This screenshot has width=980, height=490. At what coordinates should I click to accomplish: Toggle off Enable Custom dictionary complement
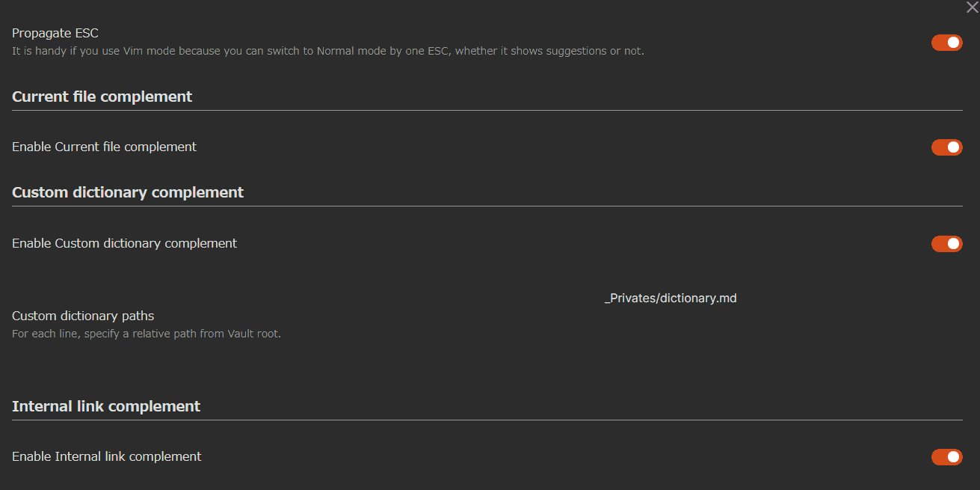(x=946, y=244)
